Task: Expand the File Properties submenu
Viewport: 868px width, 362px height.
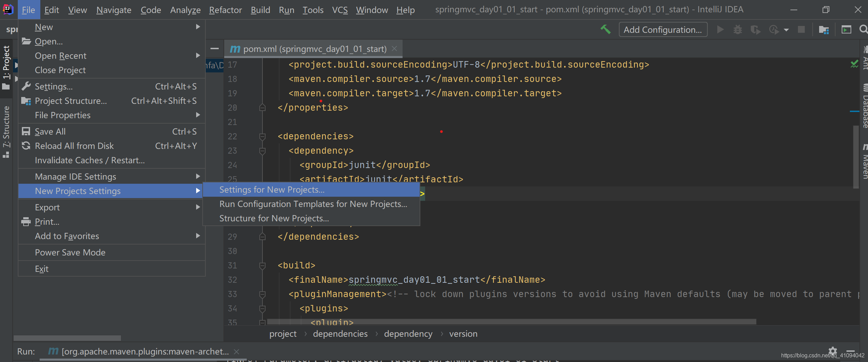Action: click(112, 115)
